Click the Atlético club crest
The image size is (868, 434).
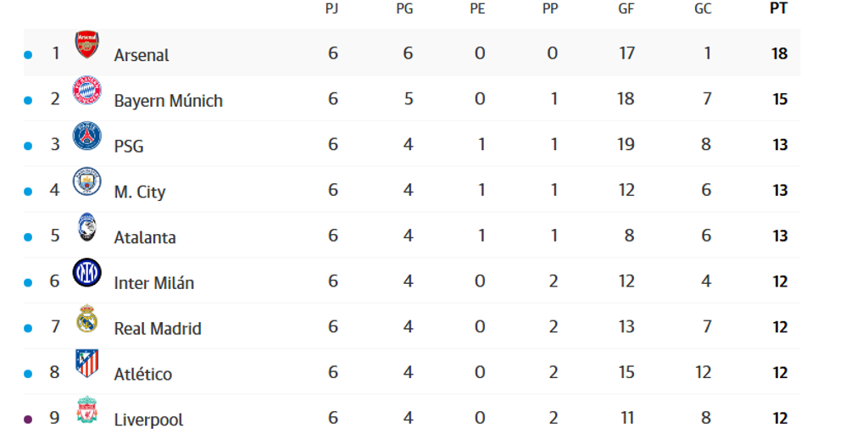(86, 363)
